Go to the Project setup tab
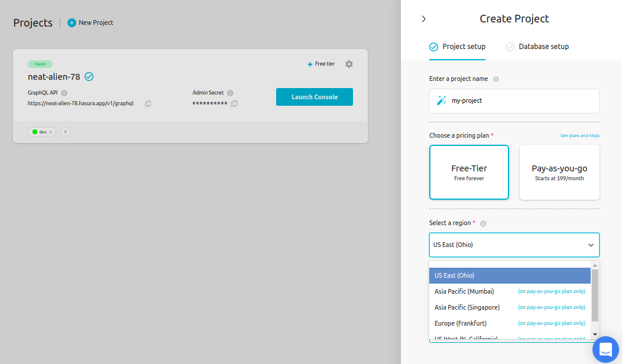 coord(463,47)
